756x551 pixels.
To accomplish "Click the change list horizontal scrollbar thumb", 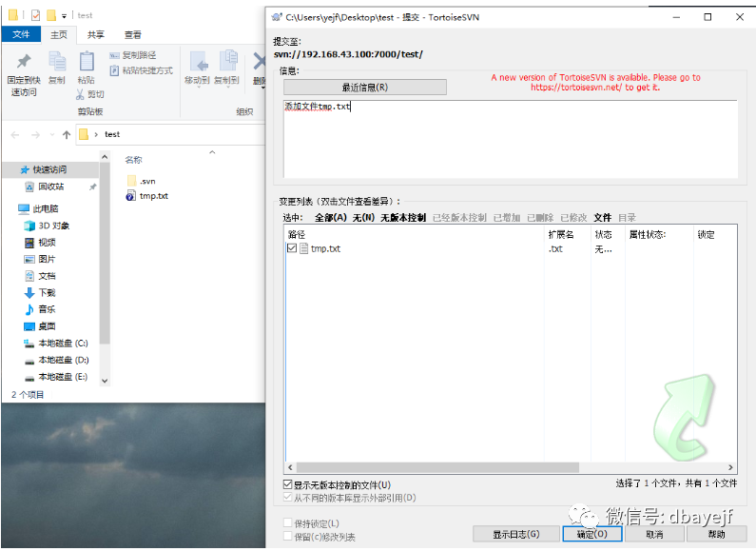I will [437, 467].
